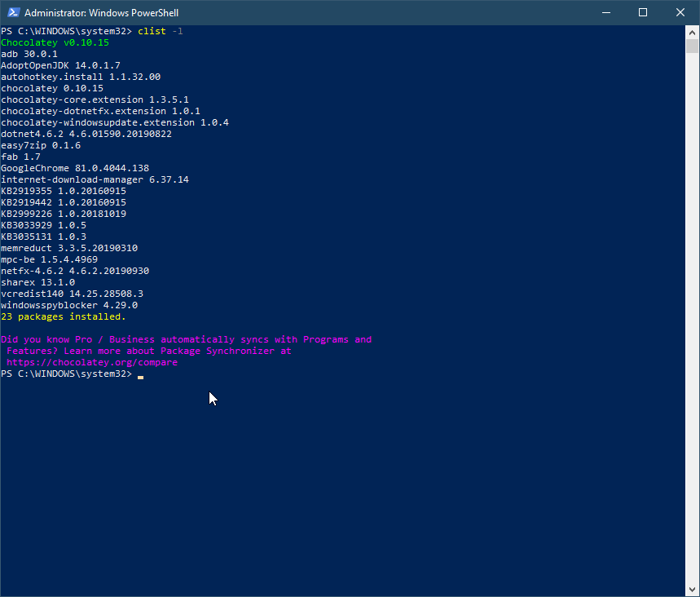700x597 pixels.
Task: Click the 'chocolatey-dotnetfx.extension 1.0.1' line
Action: pyautogui.click(x=100, y=111)
